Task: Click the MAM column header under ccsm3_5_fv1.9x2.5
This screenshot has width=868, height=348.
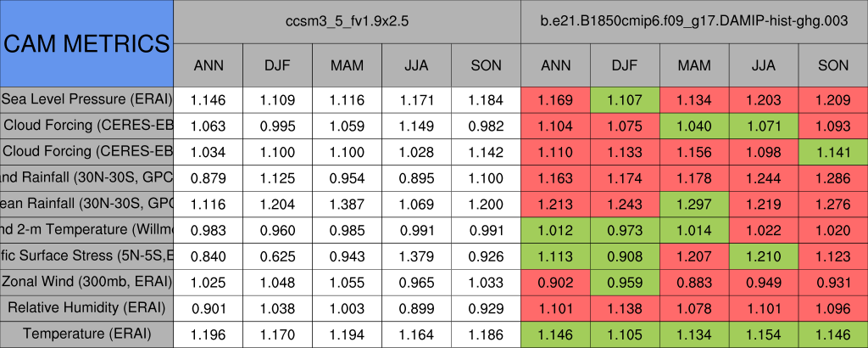Action: tap(347, 65)
